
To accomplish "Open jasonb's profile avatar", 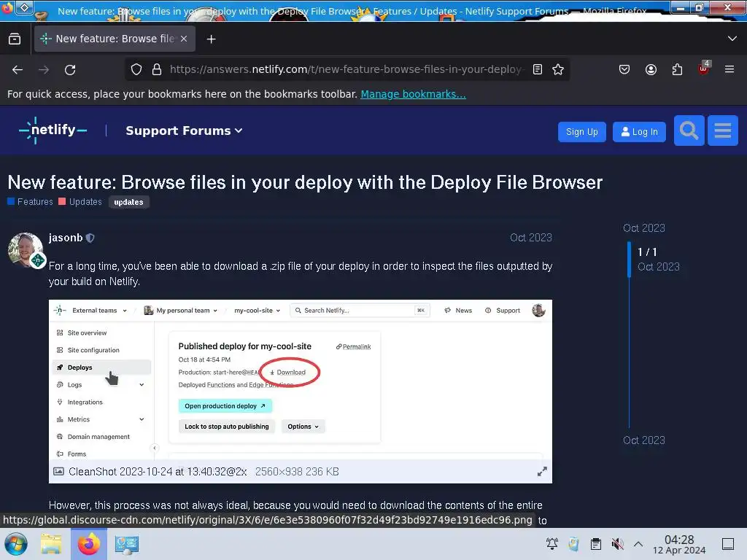I will point(26,250).
